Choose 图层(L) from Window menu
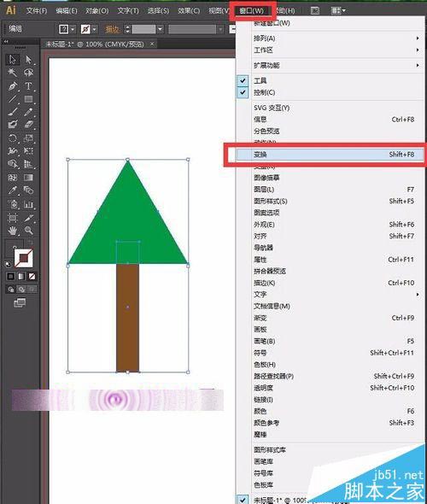Image resolution: width=427 pixels, height=504 pixels. (x=330, y=190)
